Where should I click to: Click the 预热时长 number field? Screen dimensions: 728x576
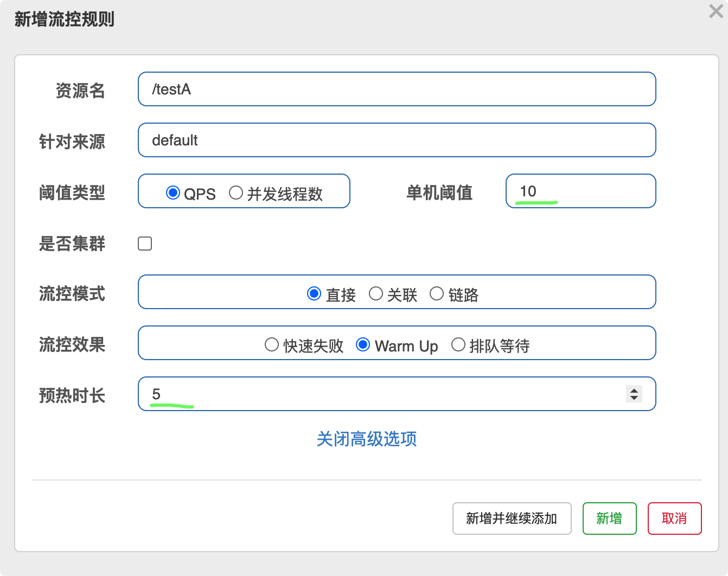(x=380, y=394)
